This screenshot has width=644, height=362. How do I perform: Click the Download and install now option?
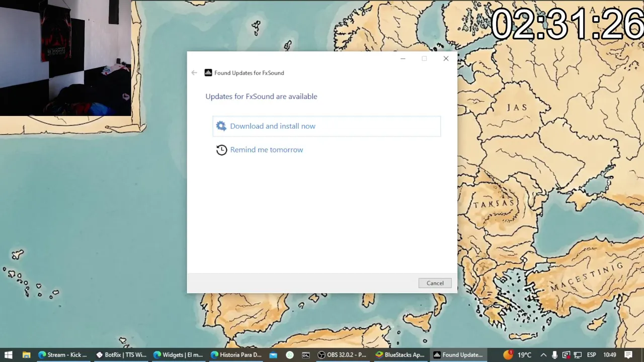coord(327,126)
